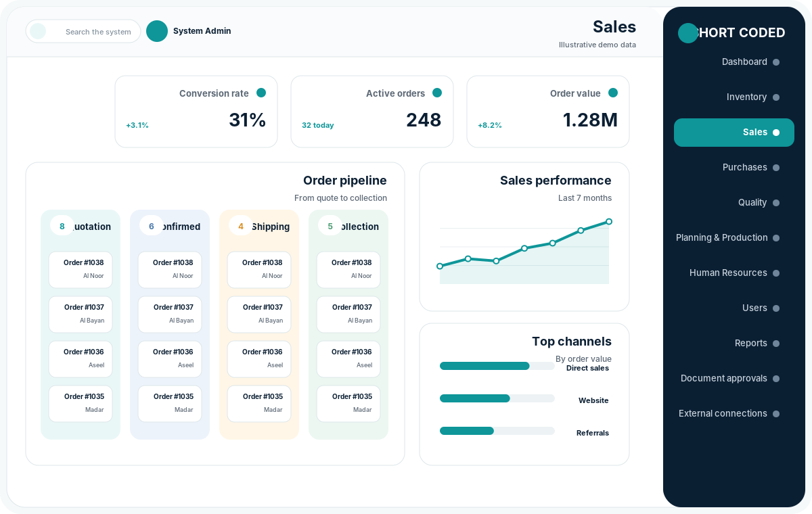Open Order #1038 card in Quotation column
The image size is (812, 514).
click(x=81, y=270)
